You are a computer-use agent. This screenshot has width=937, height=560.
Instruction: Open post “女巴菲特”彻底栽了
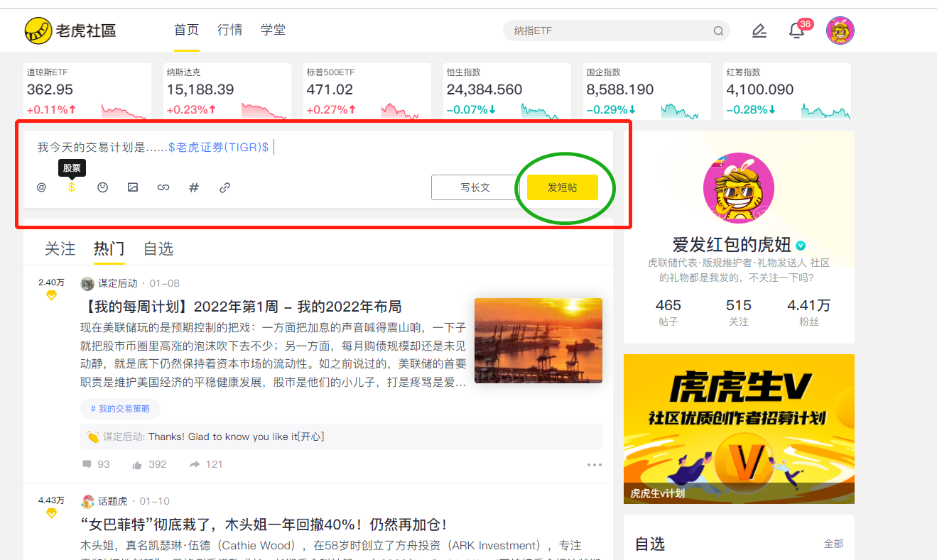[x=264, y=525]
